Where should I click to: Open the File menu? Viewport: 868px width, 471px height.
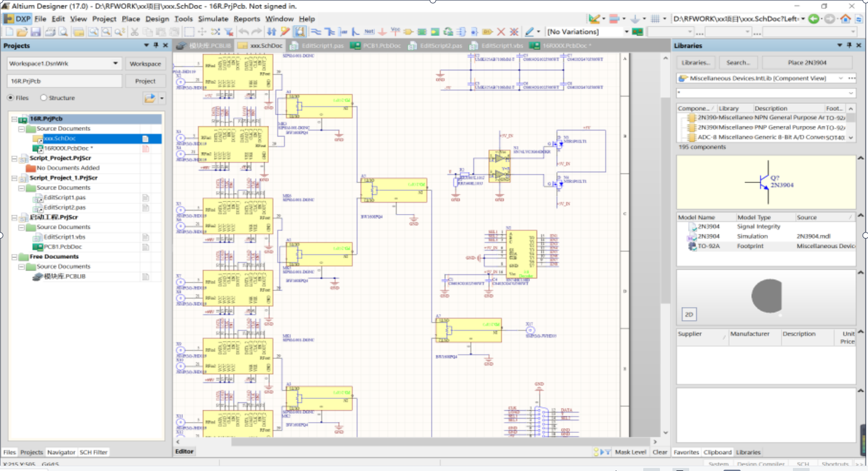point(40,19)
